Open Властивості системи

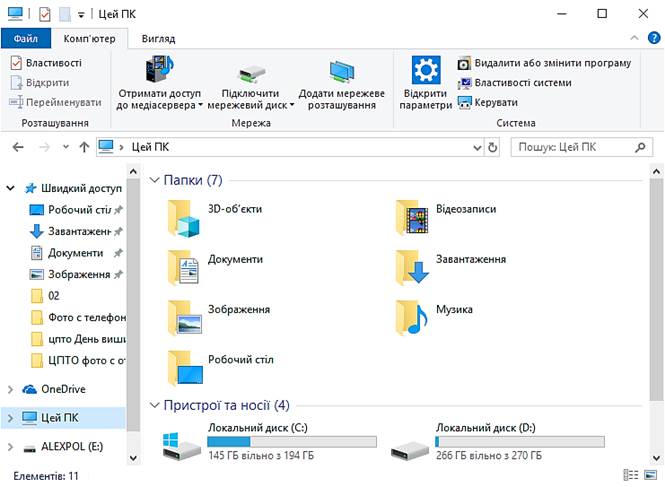click(514, 83)
